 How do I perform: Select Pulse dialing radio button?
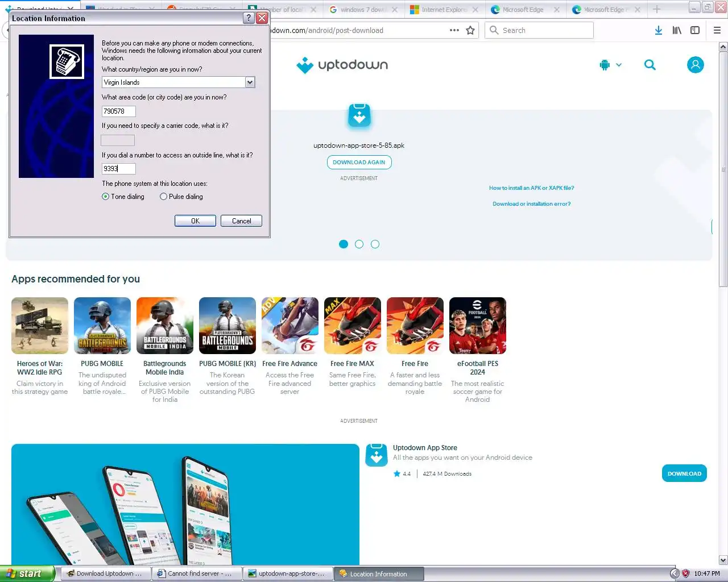[x=181, y=197]
